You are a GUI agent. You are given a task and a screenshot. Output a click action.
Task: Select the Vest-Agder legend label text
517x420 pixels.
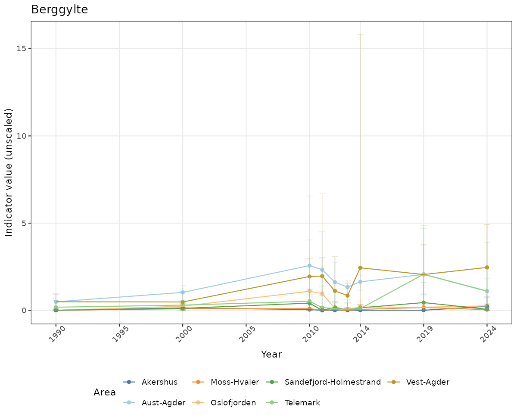tap(427, 382)
